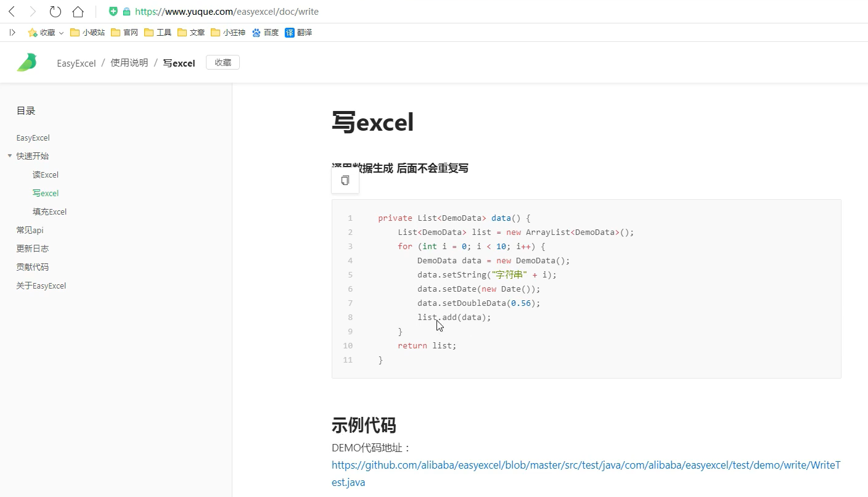Open 关于EasyExcel in sidebar
868x497 pixels.
[41, 285]
